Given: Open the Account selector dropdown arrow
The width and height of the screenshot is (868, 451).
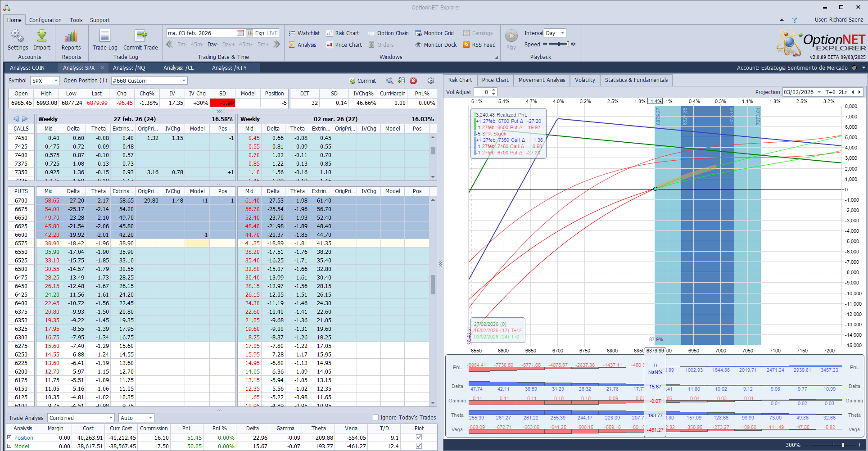Looking at the screenshot, I should click(x=863, y=68).
